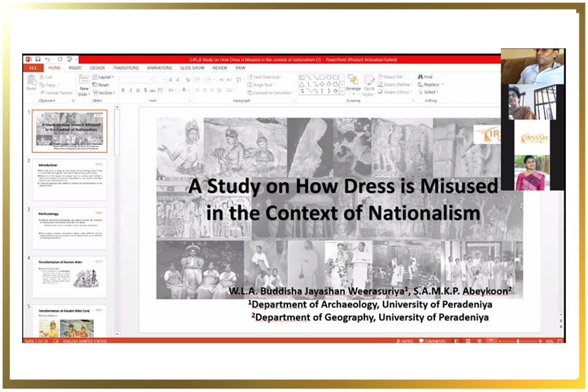Select the star shape in Shapes gallery

[x=336, y=91]
